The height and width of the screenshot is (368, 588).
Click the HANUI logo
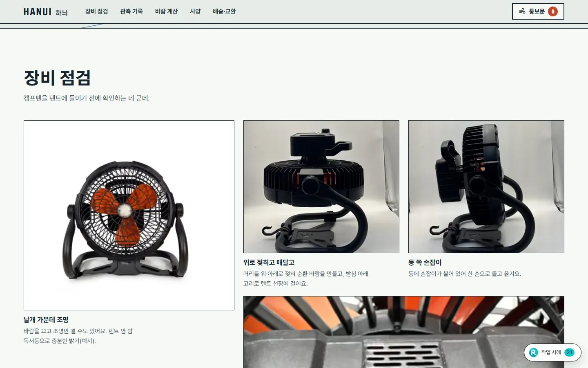[38, 12]
